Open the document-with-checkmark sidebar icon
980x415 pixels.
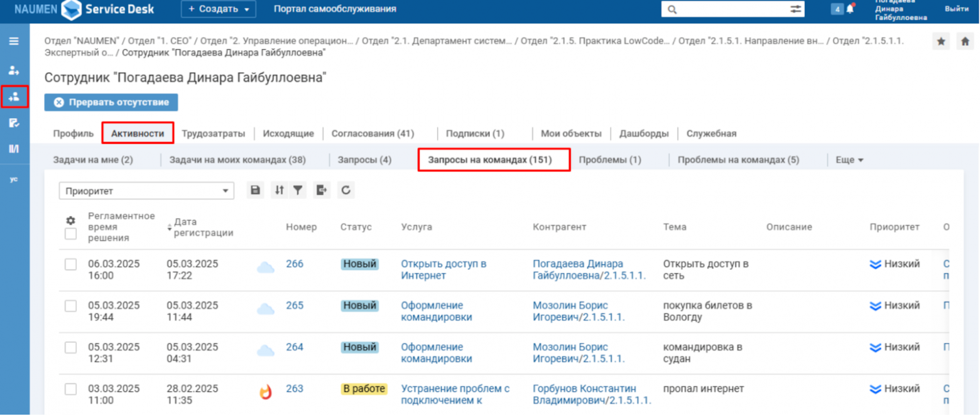pos(14,123)
